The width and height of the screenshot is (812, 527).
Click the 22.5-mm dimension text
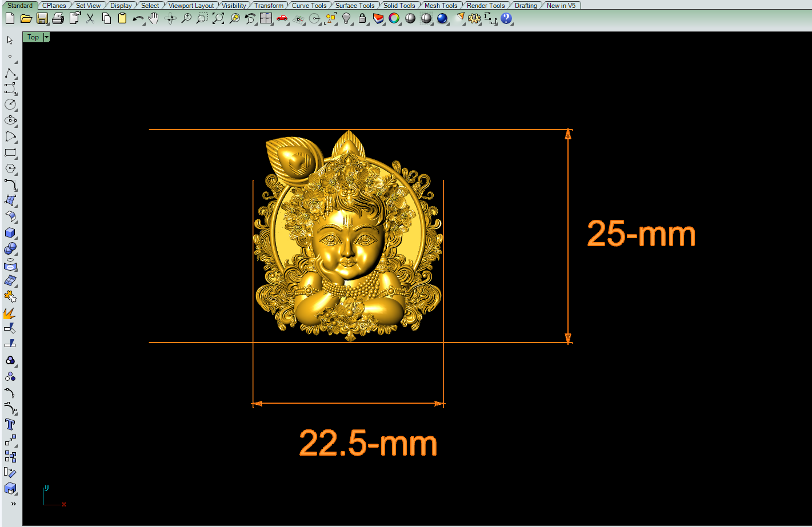368,443
